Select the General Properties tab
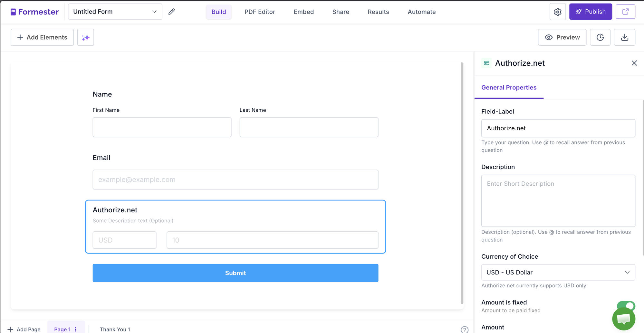The image size is (644, 333). 509,88
